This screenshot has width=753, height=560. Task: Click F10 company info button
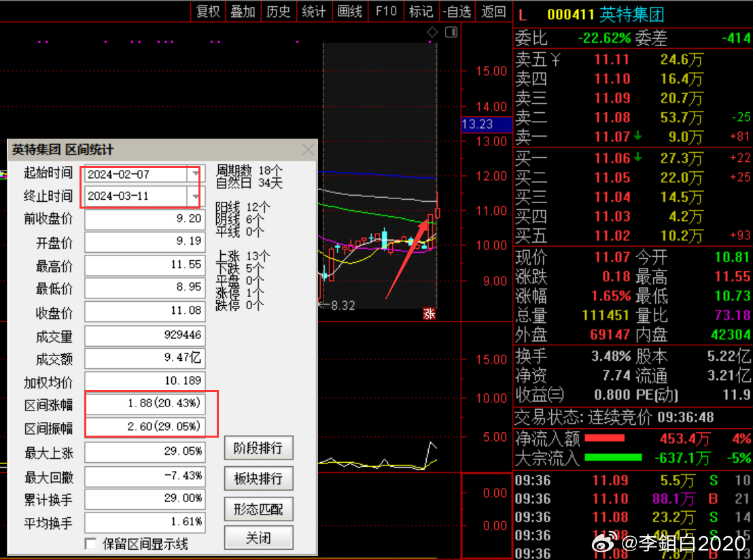(x=385, y=12)
